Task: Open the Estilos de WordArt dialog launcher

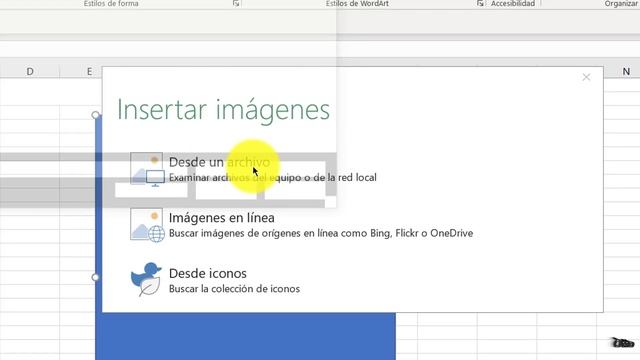Action: pyautogui.click(x=480, y=3)
